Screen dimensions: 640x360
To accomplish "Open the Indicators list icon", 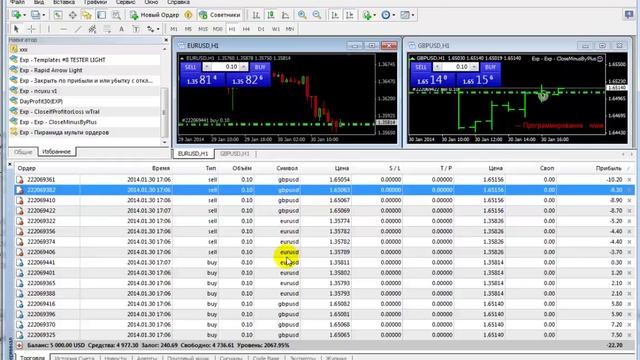I will pyautogui.click(x=367, y=15).
